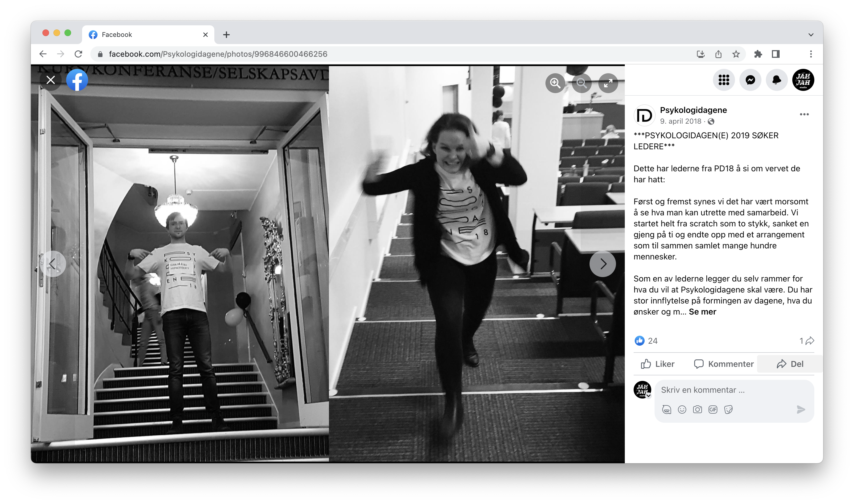Viewport: 854px width, 504px height.
Task: Open emoji picker in comment box
Action: (x=682, y=410)
